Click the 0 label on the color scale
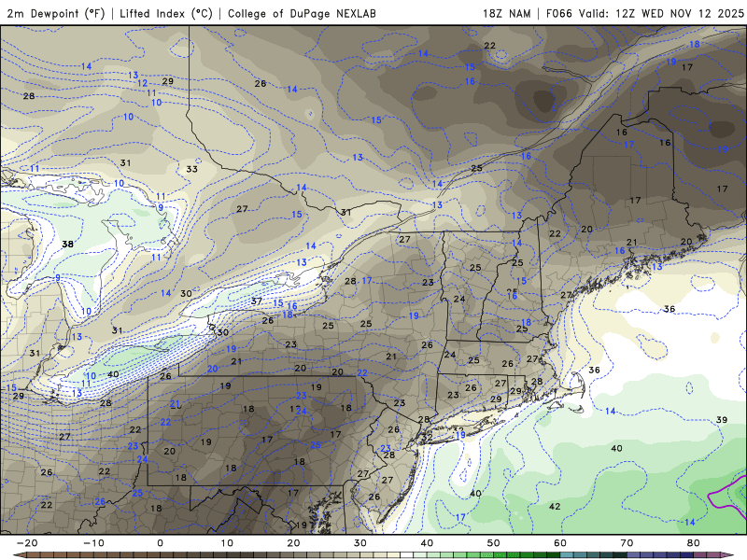This screenshot has width=747, height=560. pos(160,543)
